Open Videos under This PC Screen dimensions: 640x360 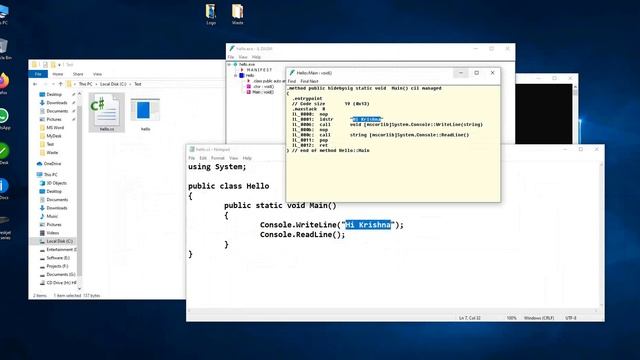tap(52, 233)
